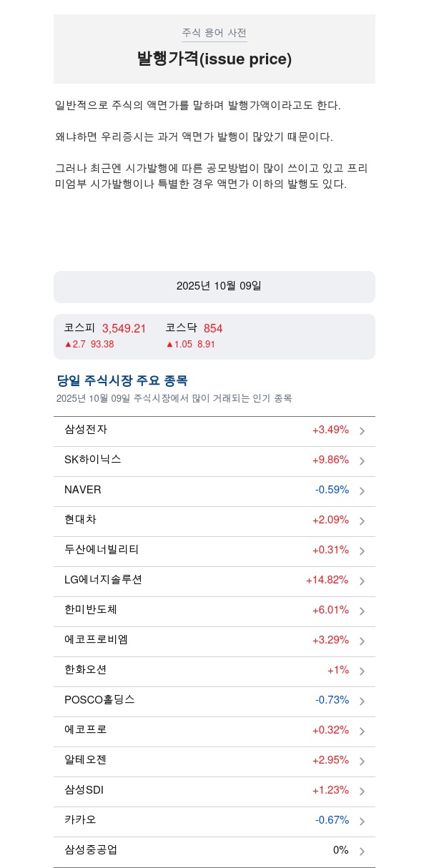The height and width of the screenshot is (868, 429).
Task: Open the 주식 용어 사전 category link
Action: pyautogui.click(x=214, y=33)
